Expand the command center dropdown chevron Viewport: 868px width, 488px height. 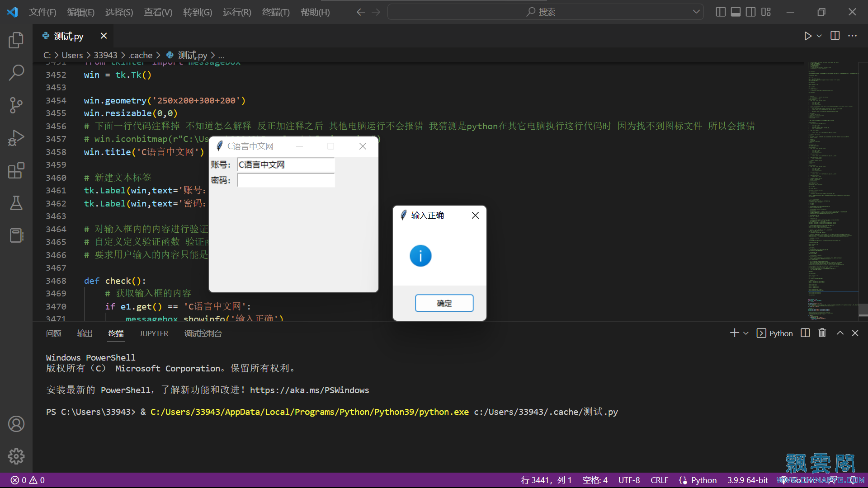pos(696,12)
